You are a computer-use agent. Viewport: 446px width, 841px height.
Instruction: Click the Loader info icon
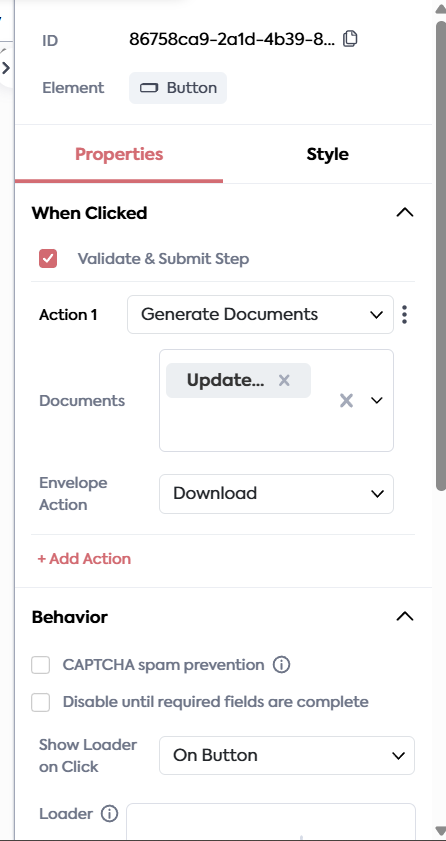pyautogui.click(x=109, y=814)
